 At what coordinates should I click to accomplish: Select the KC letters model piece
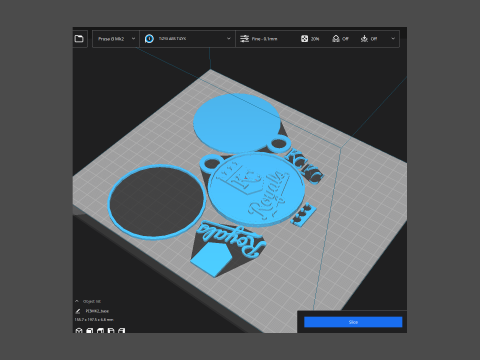click(x=304, y=166)
